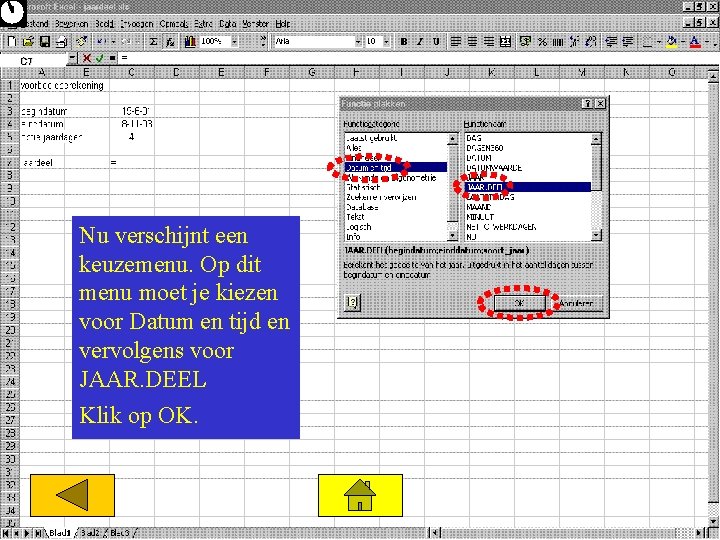Image resolution: width=720 pixels, height=540 pixels.
Task: Click the Chart Wizard icon
Action: pos(190,42)
